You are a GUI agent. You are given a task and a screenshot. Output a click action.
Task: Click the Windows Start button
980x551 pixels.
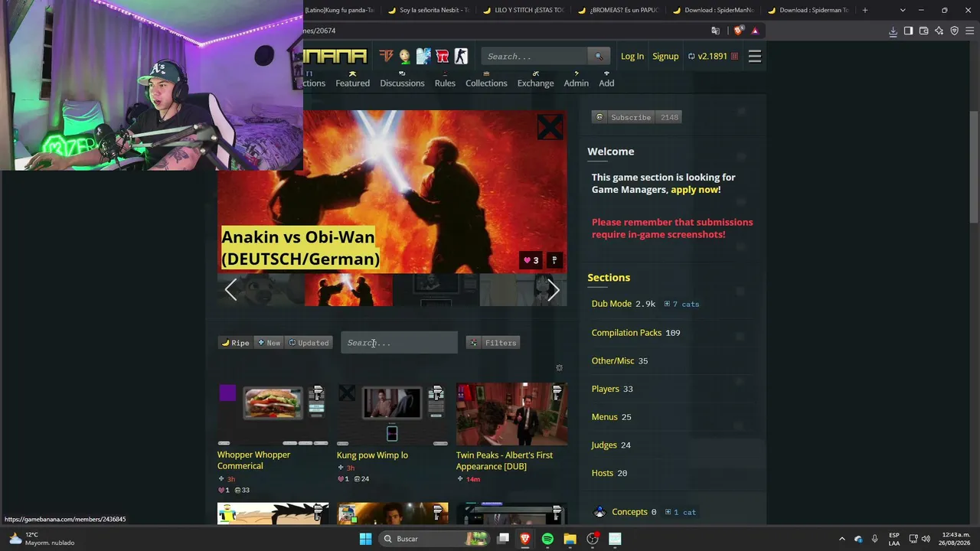(x=366, y=539)
